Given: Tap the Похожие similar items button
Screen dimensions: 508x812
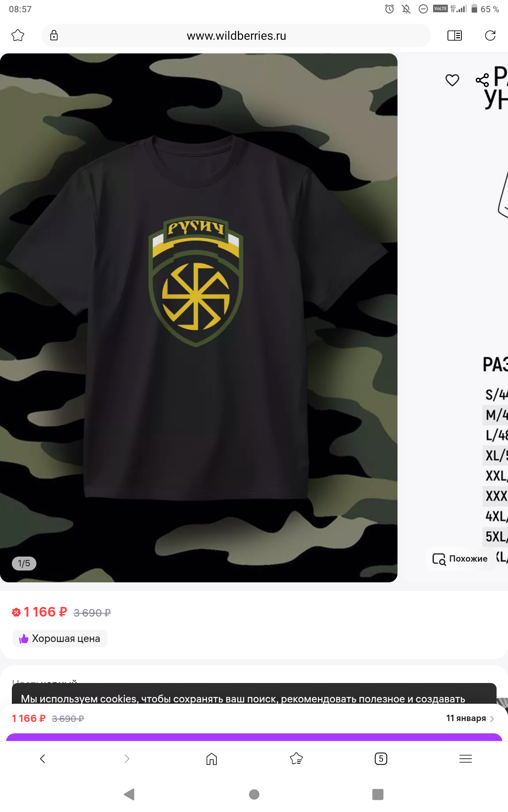Looking at the screenshot, I should pos(460,559).
